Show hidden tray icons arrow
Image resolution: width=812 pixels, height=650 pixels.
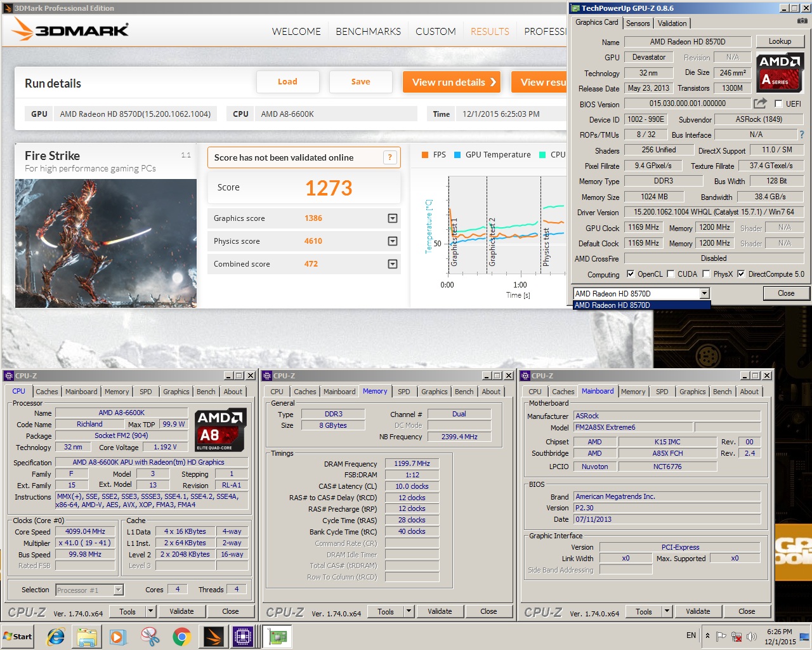(708, 635)
